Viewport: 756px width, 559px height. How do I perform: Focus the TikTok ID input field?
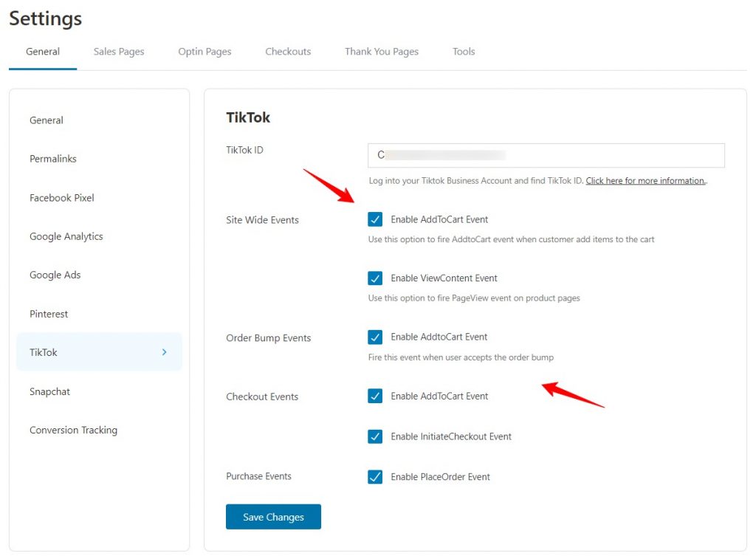pos(546,155)
